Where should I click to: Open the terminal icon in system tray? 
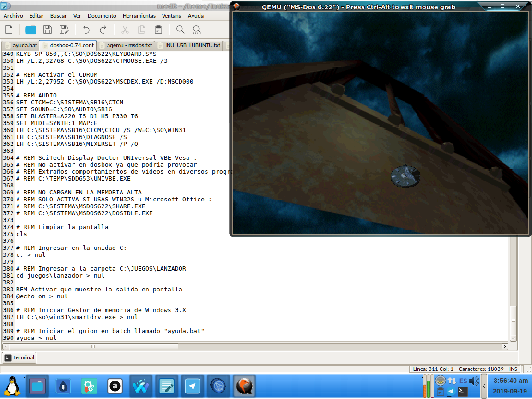coord(463,391)
